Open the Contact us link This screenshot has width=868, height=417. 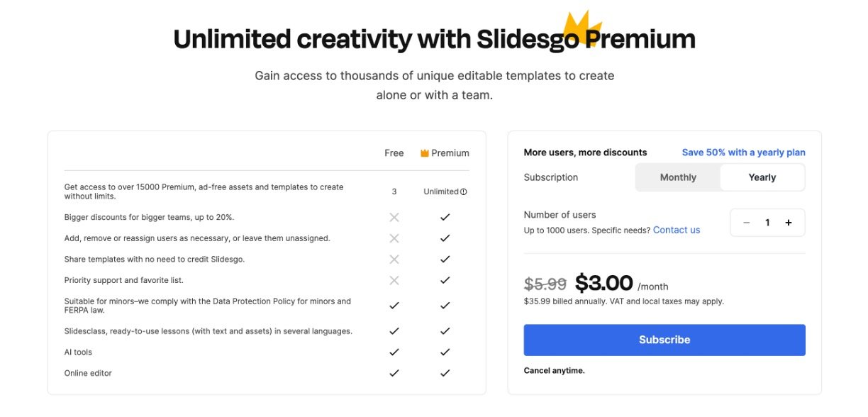point(677,230)
